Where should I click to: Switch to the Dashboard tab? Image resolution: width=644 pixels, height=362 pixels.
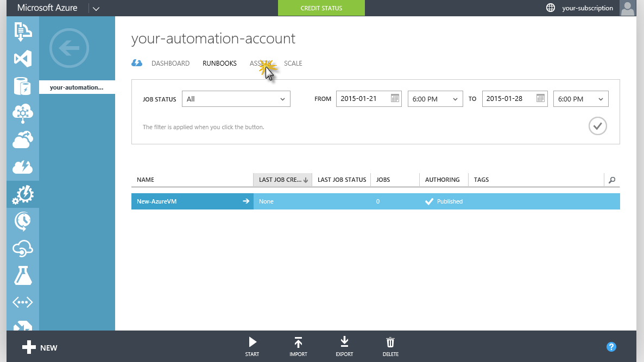coord(171,63)
